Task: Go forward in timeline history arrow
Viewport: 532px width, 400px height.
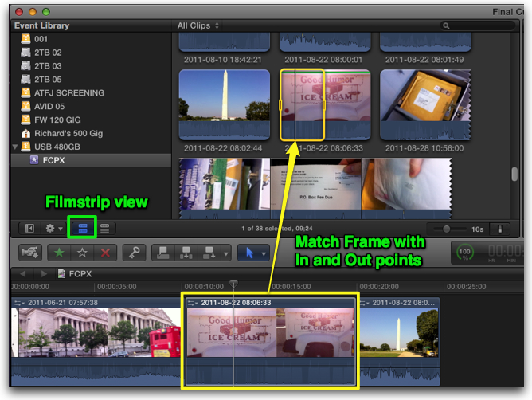Action: (44, 273)
